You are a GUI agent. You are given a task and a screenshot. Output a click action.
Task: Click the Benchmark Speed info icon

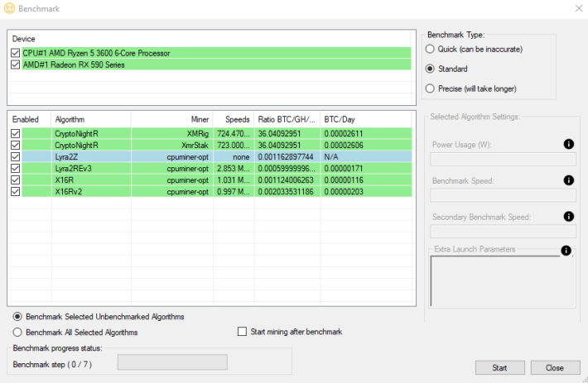click(568, 180)
